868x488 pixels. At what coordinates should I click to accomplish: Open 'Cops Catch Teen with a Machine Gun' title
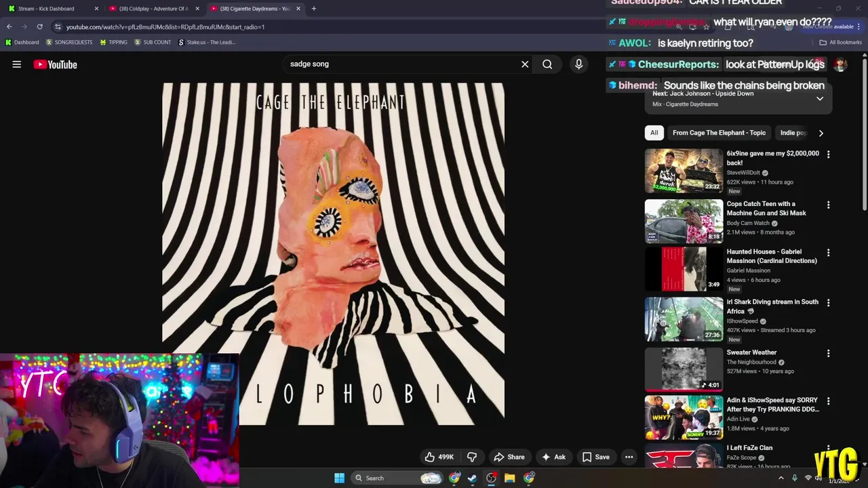[x=766, y=208]
